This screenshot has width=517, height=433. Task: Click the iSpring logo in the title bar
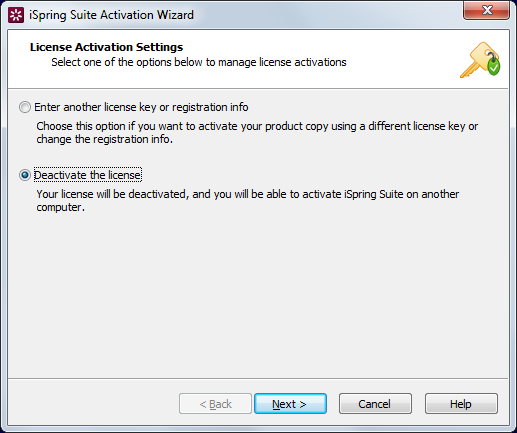(16, 15)
